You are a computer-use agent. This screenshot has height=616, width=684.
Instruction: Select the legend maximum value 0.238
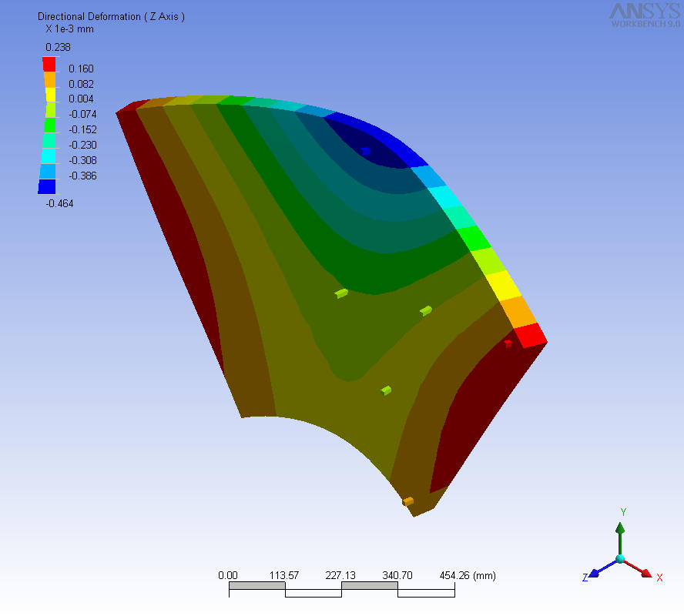(x=58, y=47)
